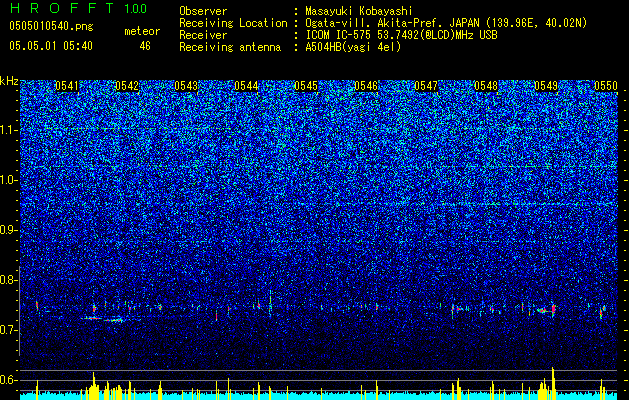Click the Ogata-vill. Akita-Pref. JAPAN location text
Image resolution: width=629 pixels, height=400 pixels.
[446, 23]
